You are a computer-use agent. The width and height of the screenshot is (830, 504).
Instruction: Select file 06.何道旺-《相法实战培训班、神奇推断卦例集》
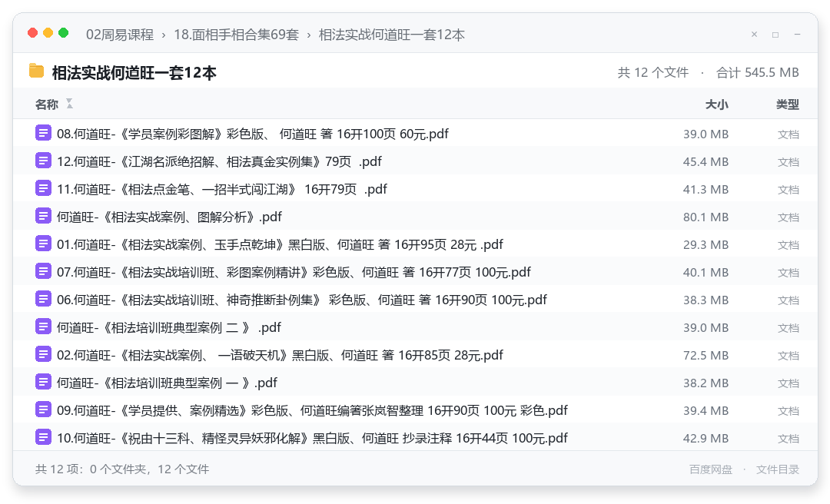click(415, 299)
